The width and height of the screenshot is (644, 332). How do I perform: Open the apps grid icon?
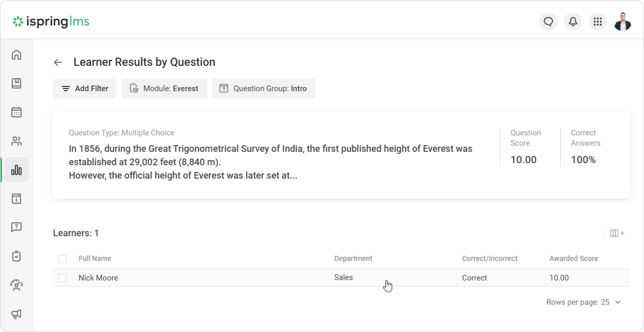point(597,22)
